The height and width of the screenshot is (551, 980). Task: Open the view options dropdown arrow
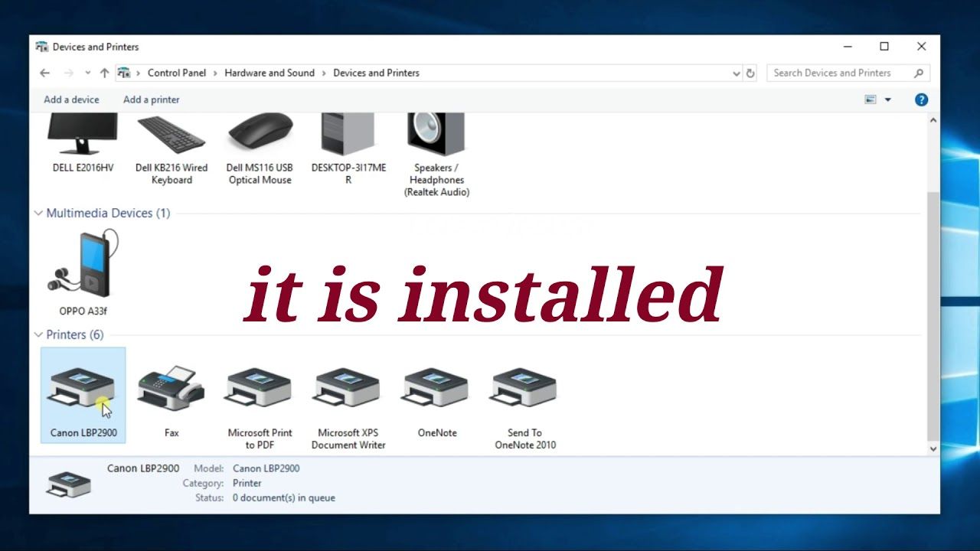pyautogui.click(x=888, y=99)
